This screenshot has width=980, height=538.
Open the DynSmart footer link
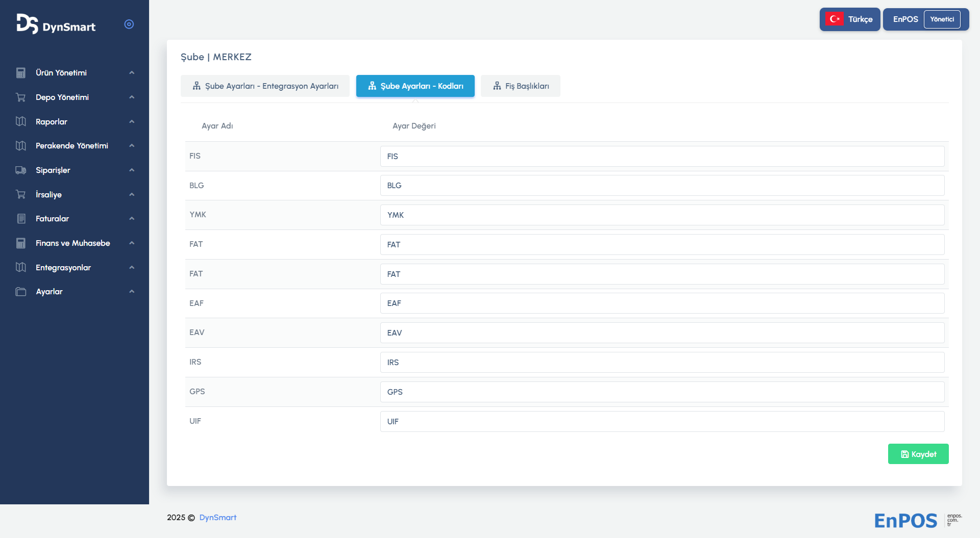217,518
